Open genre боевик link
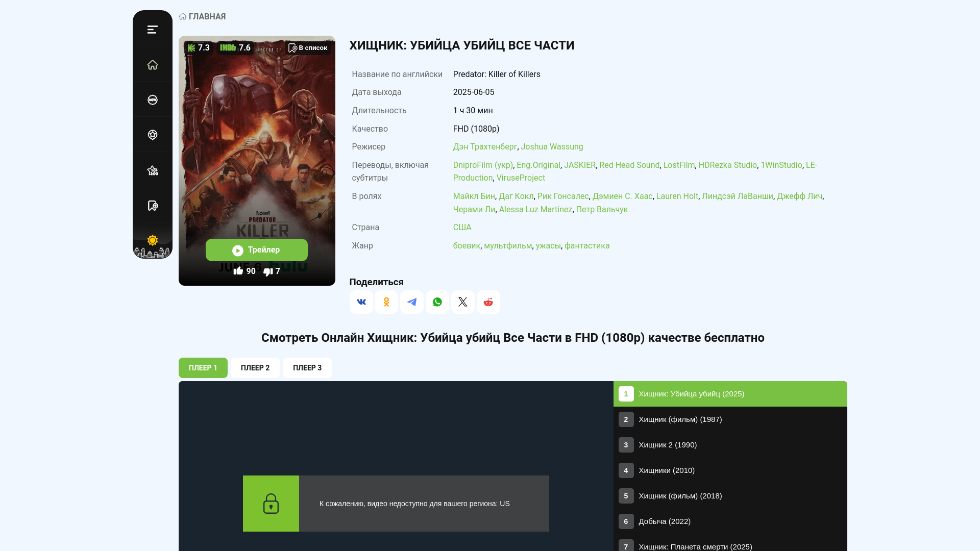This screenshot has height=551, width=980. point(467,246)
